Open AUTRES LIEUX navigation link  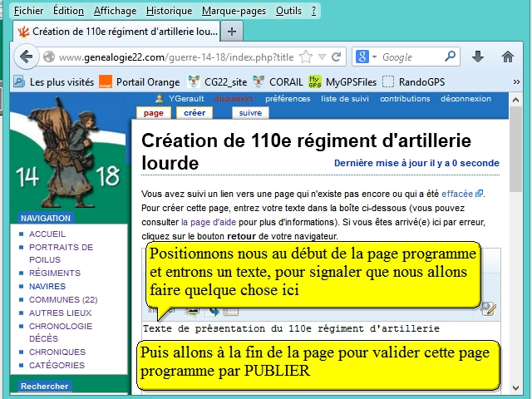[60, 313]
